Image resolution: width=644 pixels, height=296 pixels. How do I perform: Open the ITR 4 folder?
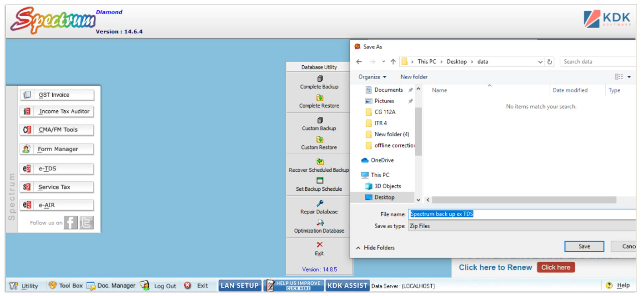[x=381, y=123]
